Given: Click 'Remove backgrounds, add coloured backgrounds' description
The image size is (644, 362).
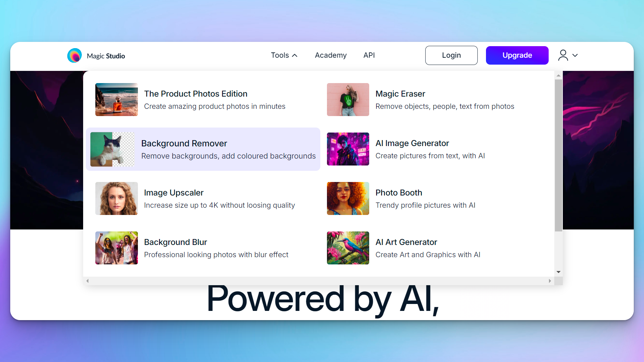Looking at the screenshot, I should point(228,156).
